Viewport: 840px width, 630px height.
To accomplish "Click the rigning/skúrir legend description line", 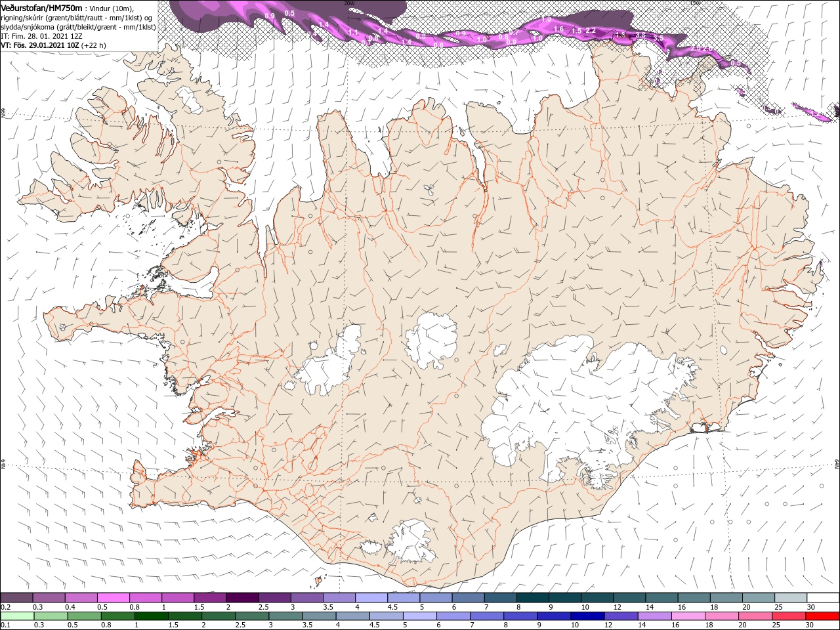I will pos(76,18).
